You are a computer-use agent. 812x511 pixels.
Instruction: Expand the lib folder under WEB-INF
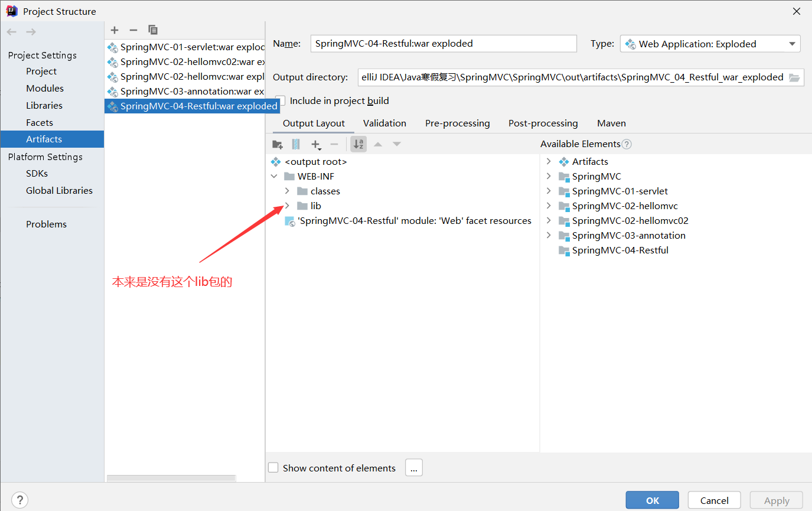tap(287, 206)
